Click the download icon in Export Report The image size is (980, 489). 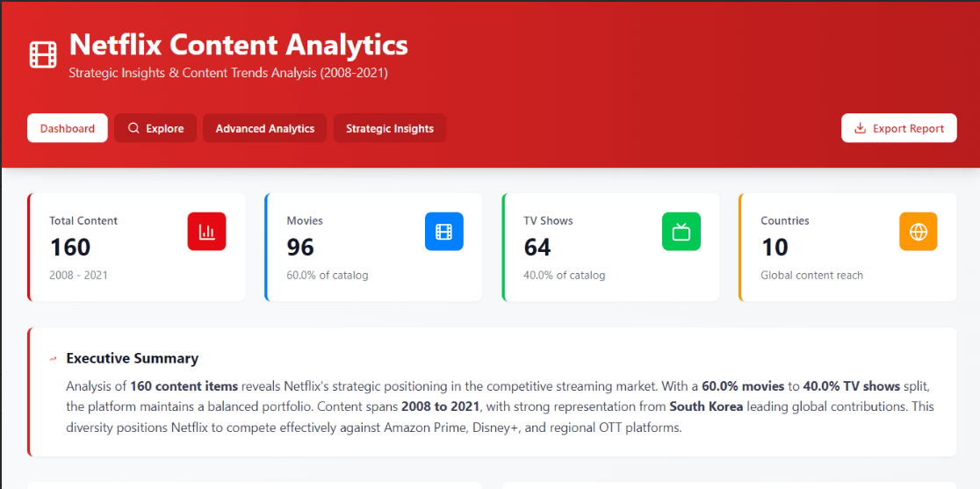(x=860, y=128)
